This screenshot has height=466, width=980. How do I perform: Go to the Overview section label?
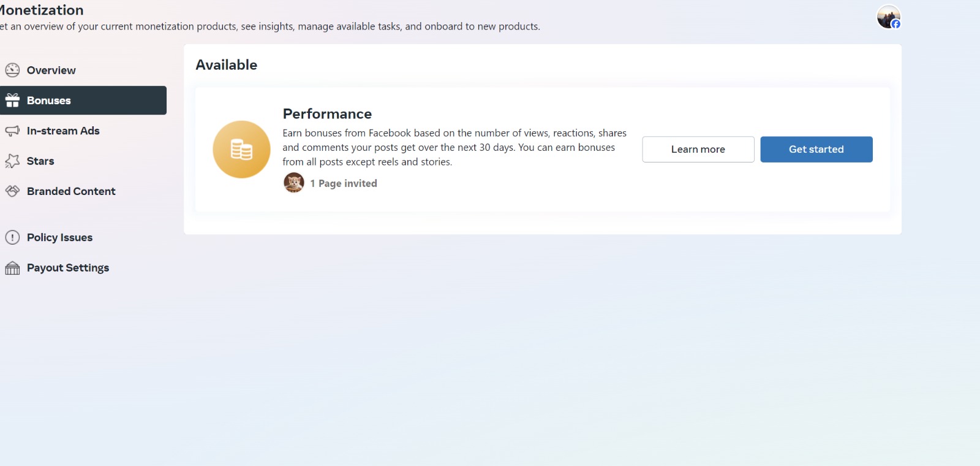(51, 71)
